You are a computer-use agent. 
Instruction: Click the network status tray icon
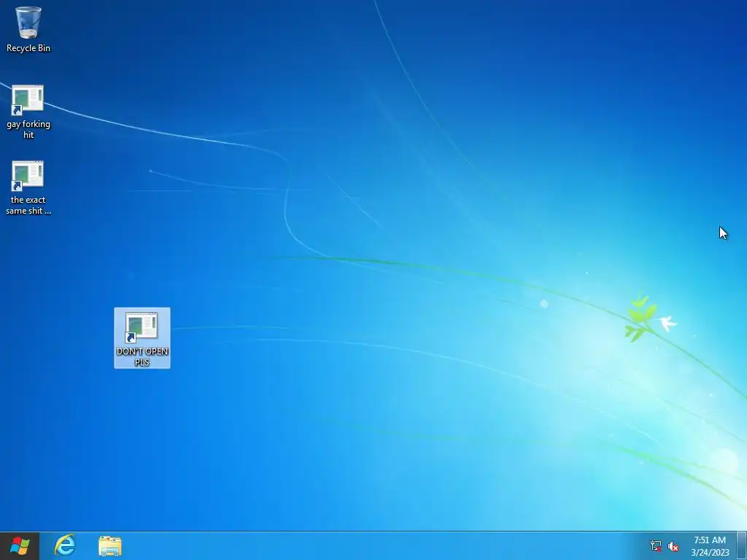[656, 545]
